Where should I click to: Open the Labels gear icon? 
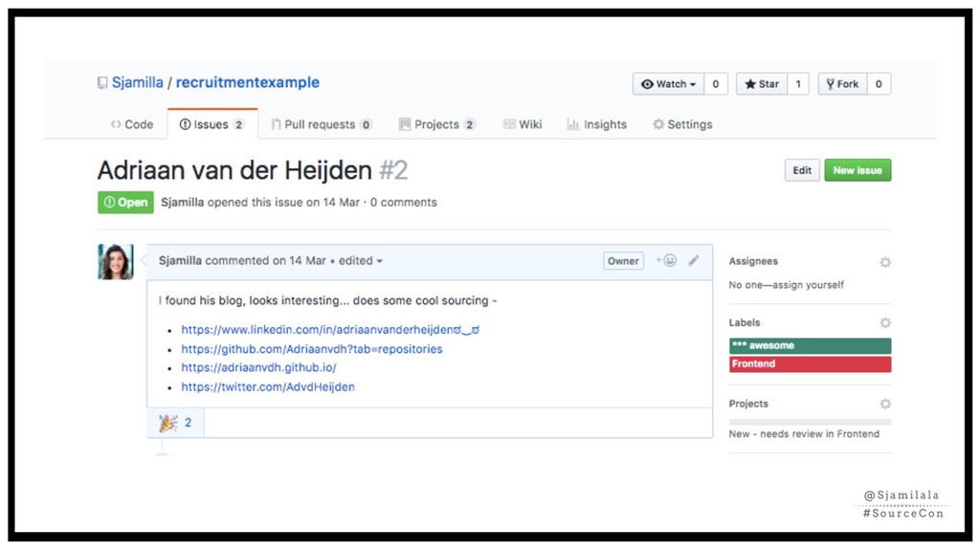(x=885, y=322)
